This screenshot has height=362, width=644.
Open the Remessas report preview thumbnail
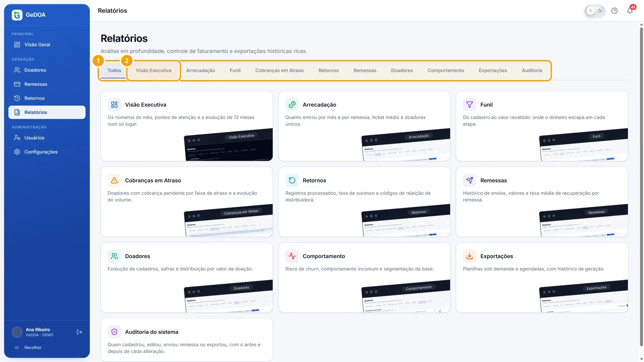point(583,220)
